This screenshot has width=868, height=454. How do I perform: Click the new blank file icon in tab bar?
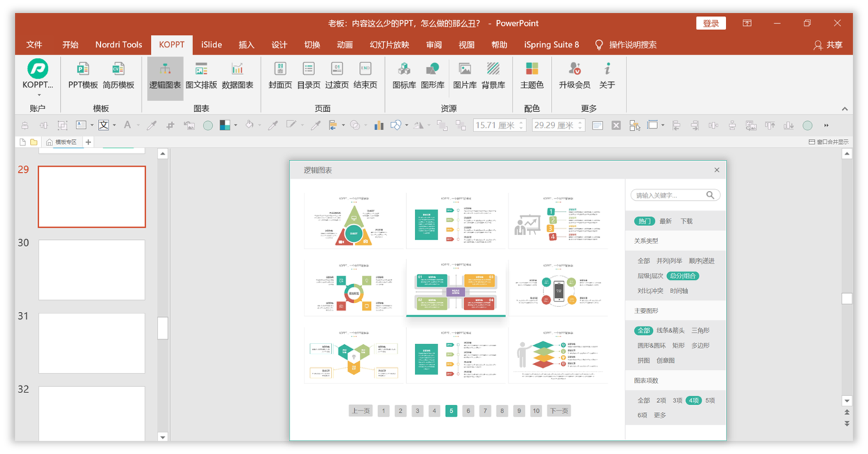(22, 142)
